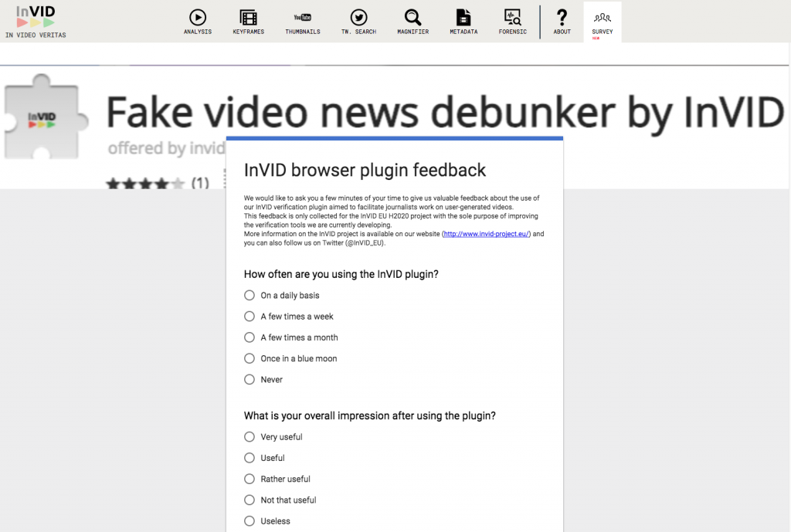Select the Magnifier tool
The width and height of the screenshot is (791, 532).
(412, 21)
